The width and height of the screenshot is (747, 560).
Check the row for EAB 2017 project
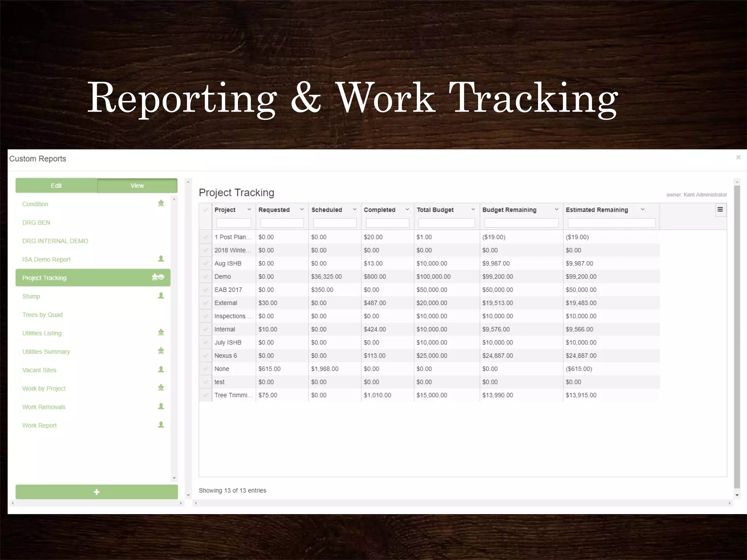pyautogui.click(x=206, y=289)
